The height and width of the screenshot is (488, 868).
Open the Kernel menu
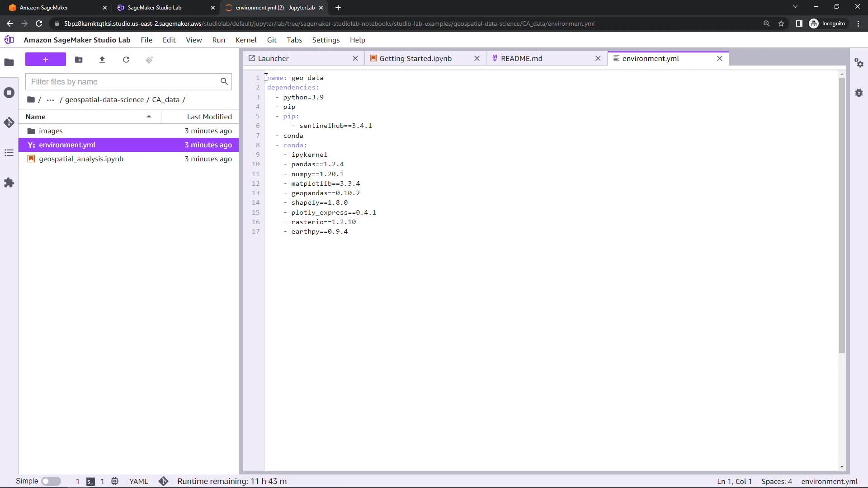point(245,40)
